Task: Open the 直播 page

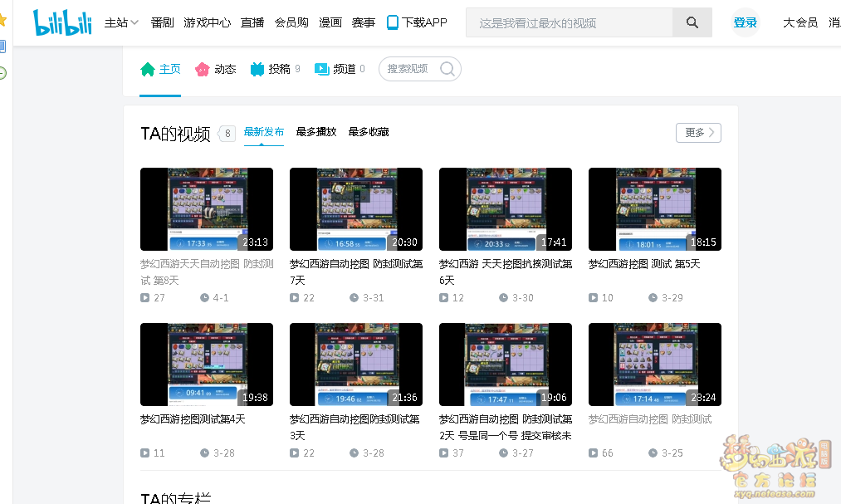Action: 252,22
